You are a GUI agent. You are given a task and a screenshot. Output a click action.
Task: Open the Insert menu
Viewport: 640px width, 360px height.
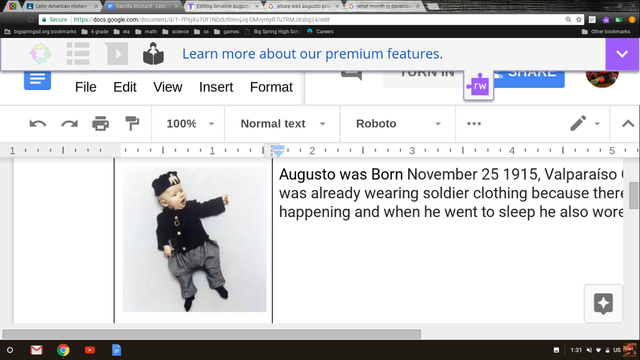pyautogui.click(x=216, y=87)
